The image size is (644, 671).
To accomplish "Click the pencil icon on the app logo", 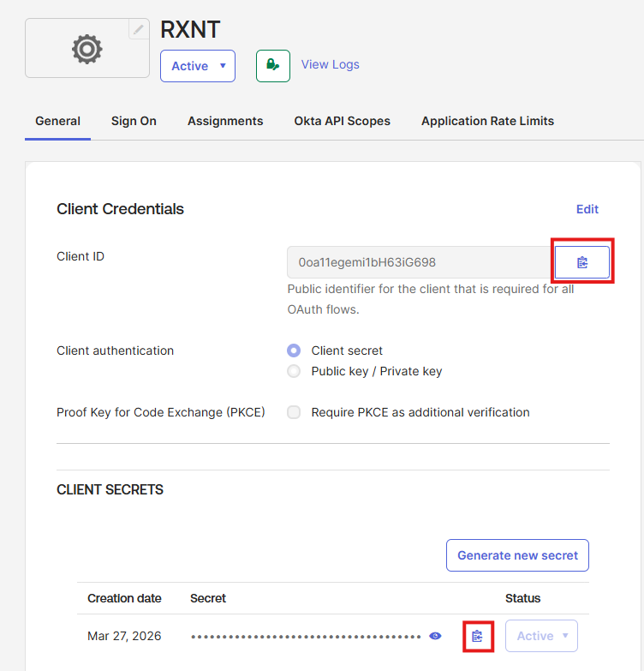I will pos(139,30).
